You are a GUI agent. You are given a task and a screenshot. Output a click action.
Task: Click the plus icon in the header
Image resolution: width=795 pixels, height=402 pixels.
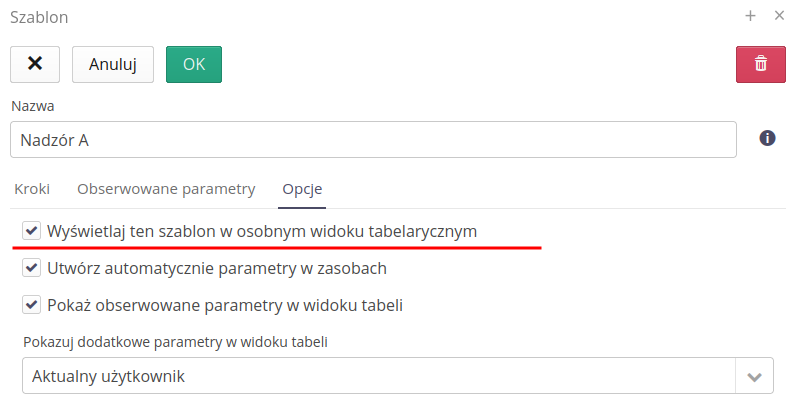click(751, 16)
